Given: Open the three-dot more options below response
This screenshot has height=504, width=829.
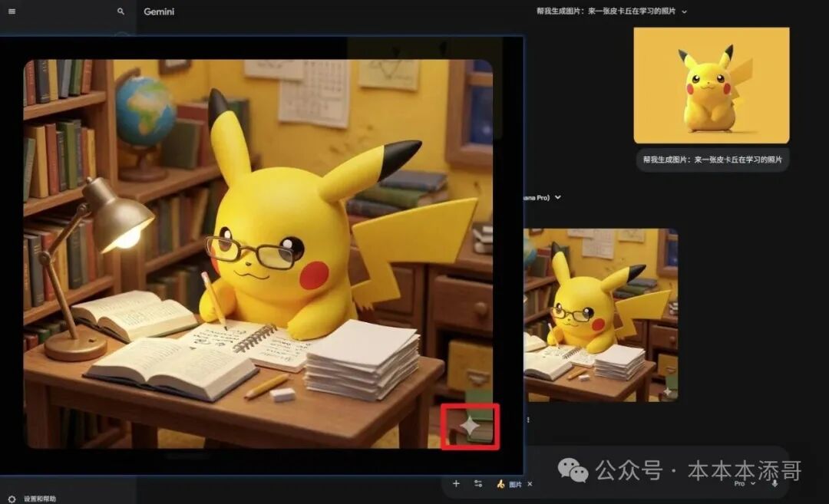Looking at the screenshot, I should click(x=528, y=420).
